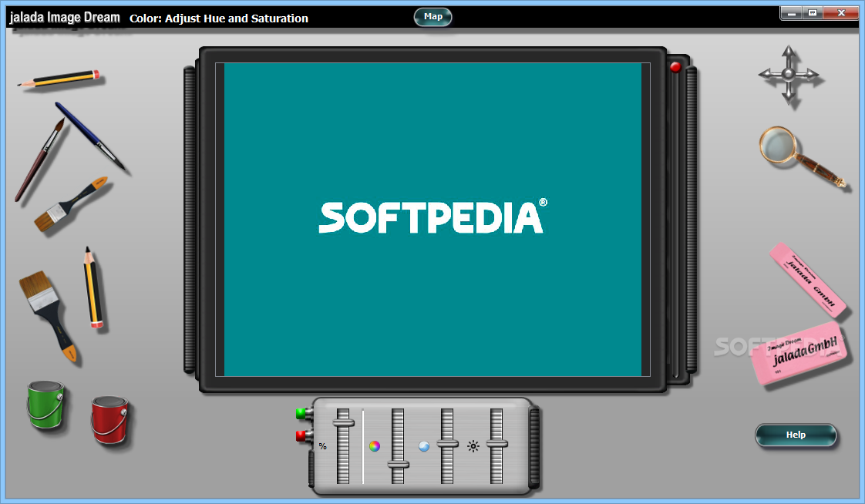Click the red ball on canvas frame

pyautogui.click(x=675, y=67)
